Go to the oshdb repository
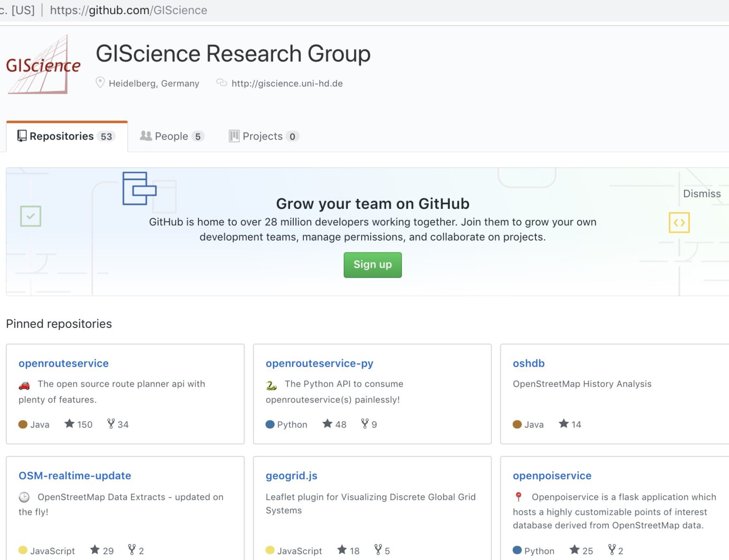Viewport: 729px width, 560px height. 528,364
